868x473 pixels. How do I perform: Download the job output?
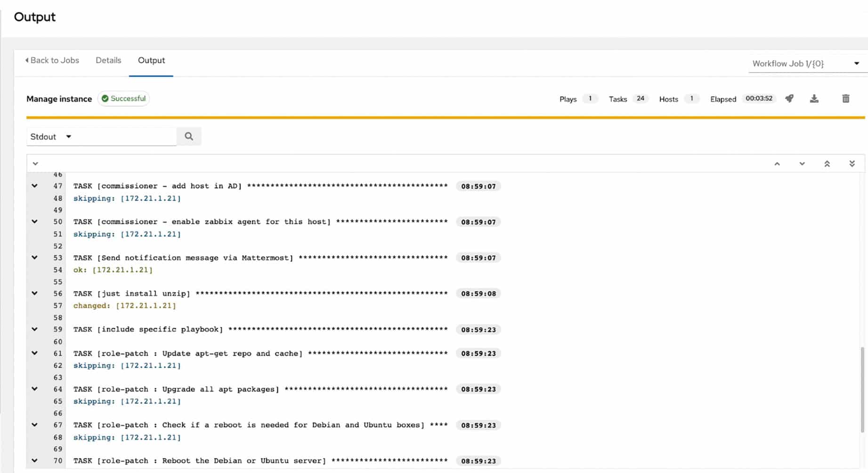tap(814, 98)
